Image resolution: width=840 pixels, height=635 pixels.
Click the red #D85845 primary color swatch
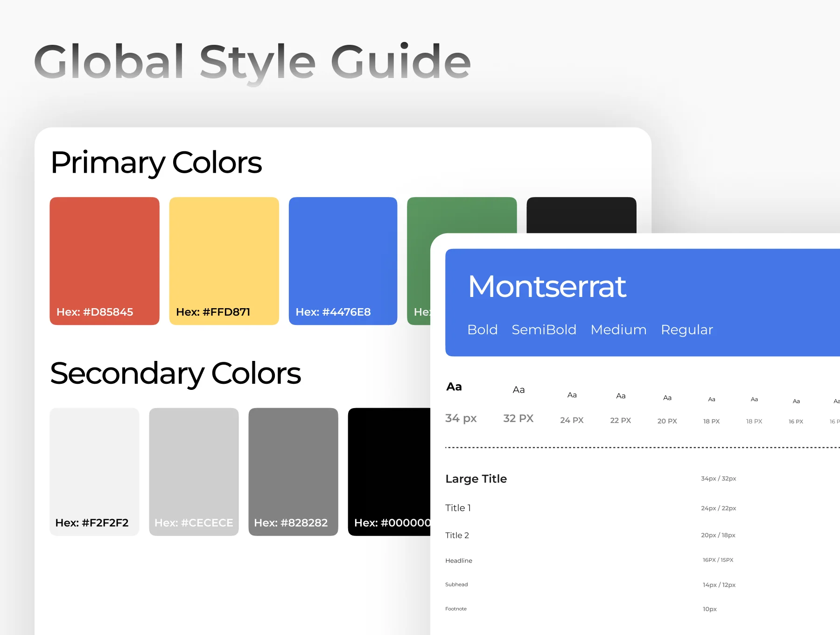[105, 261]
